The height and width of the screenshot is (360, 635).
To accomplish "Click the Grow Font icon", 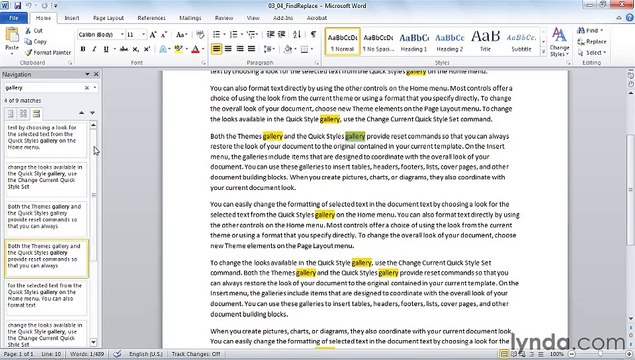I will (x=153, y=35).
